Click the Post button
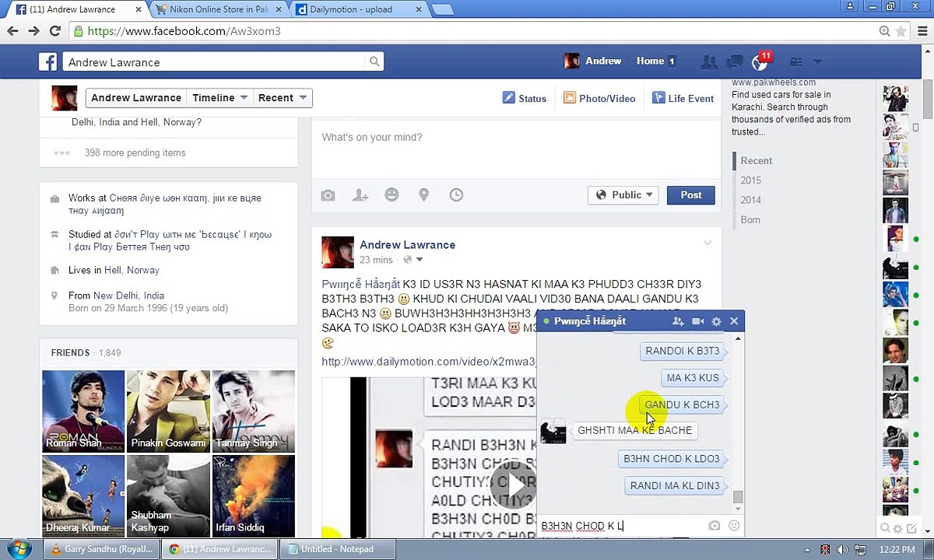 click(x=690, y=195)
